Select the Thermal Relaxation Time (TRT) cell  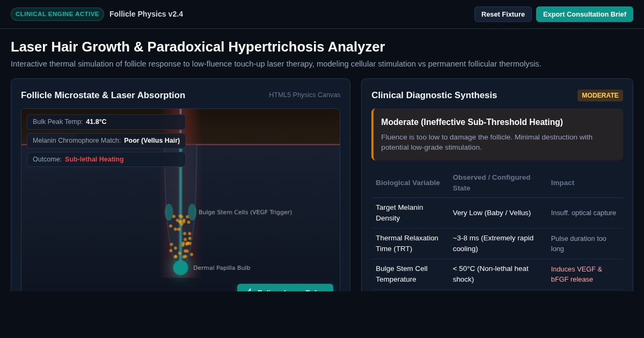[410, 244]
